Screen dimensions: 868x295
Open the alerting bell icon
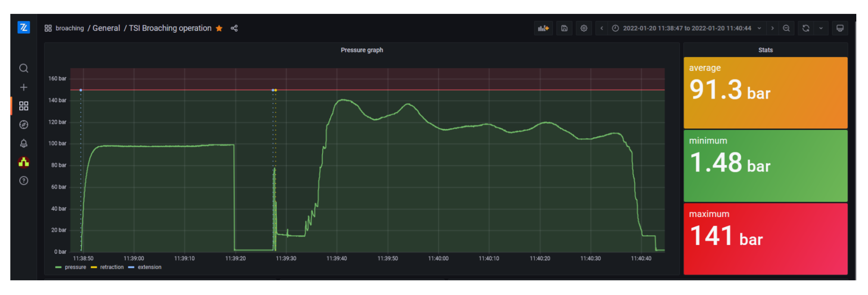(24, 144)
